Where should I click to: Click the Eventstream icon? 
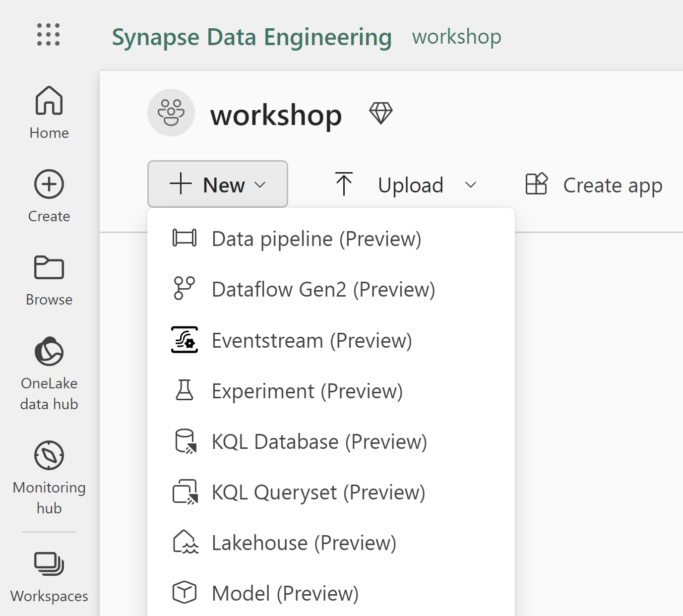pyautogui.click(x=185, y=340)
